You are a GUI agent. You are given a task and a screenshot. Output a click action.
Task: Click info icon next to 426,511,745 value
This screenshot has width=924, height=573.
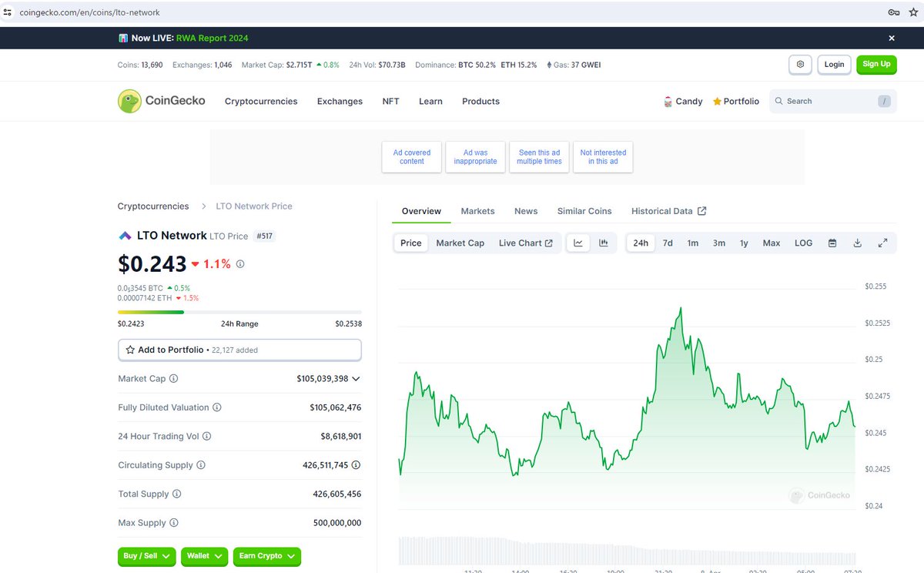pos(356,465)
